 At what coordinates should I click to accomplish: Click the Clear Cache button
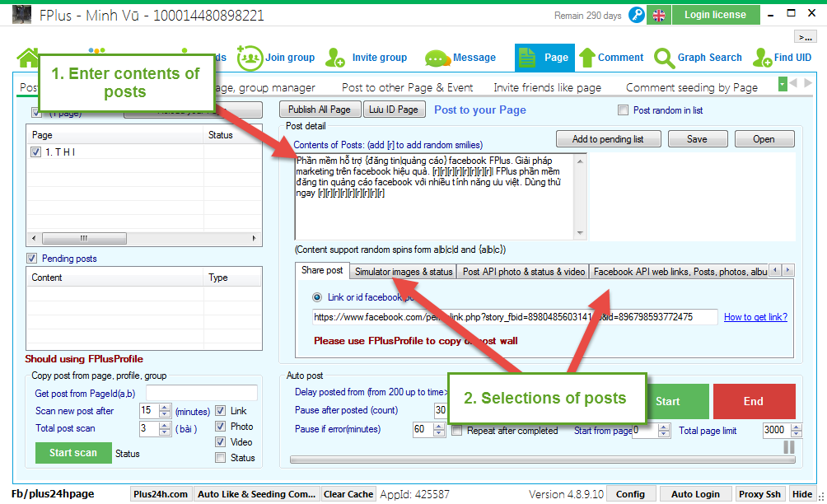pyautogui.click(x=348, y=494)
